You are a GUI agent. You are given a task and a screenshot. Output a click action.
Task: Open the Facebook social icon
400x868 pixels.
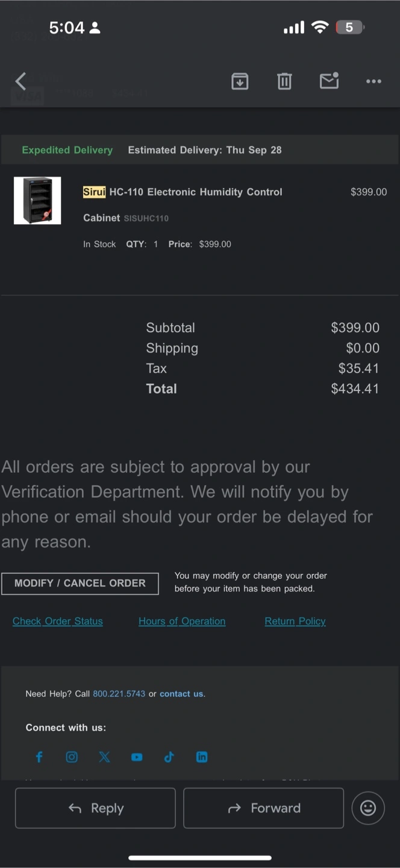(x=39, y=757)
